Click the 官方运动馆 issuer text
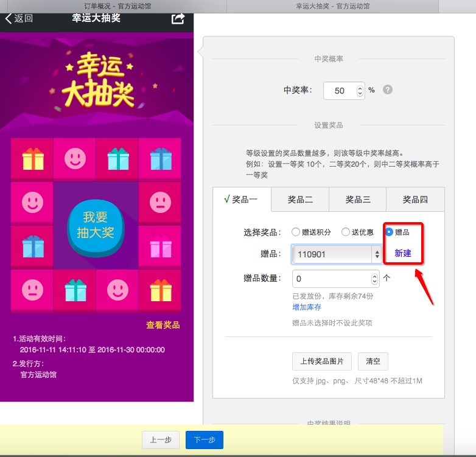 [38, 374]
